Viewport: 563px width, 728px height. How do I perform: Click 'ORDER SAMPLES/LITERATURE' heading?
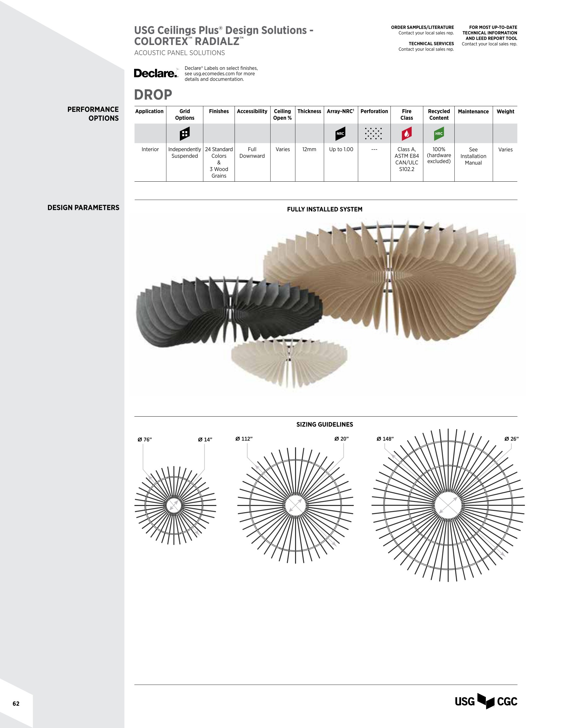click(x=422, y=27)
